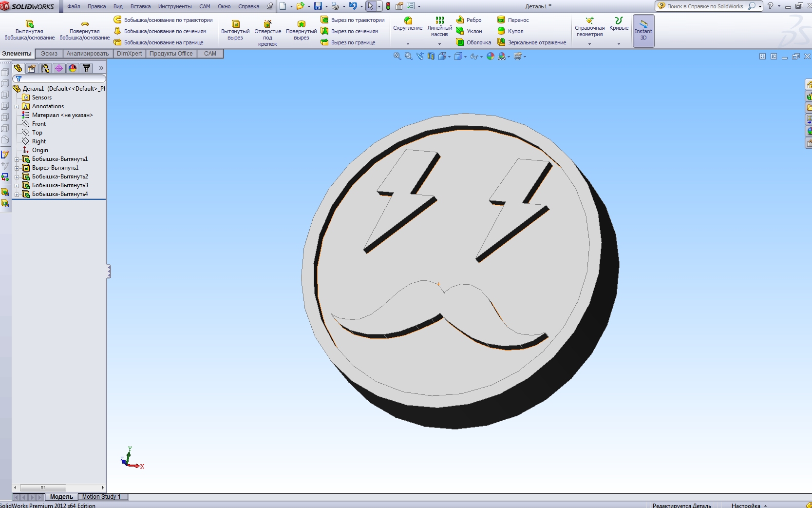This screenshot has height=508, width=812.
Task: Open the Display Style dropdown arrow
Action: tap(466, 57)
